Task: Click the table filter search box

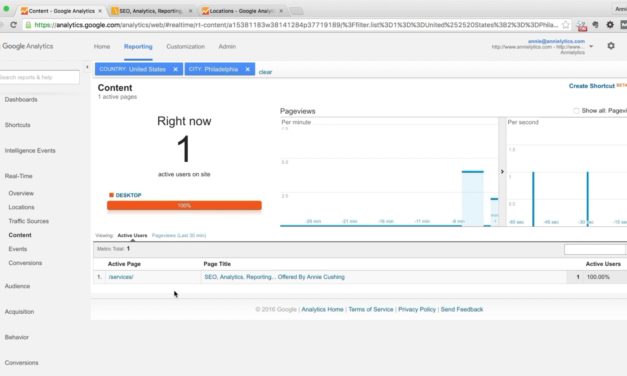Action: coord(595,250)
